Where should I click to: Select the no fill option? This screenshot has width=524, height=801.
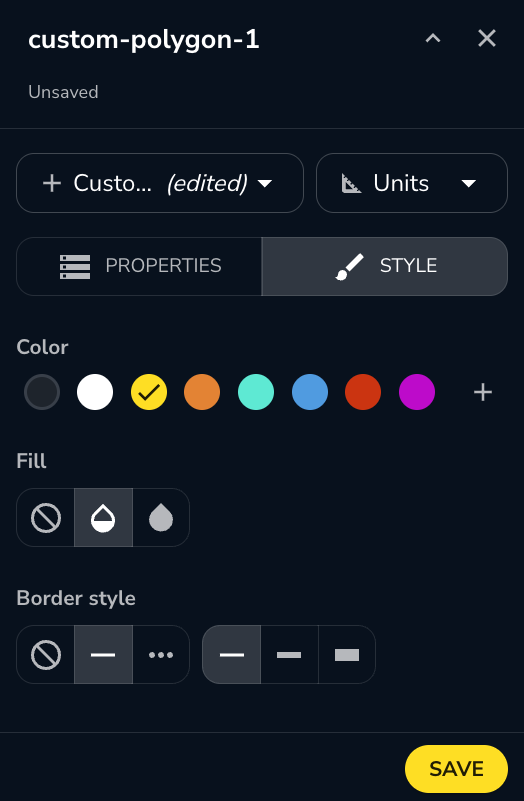click(x=45, y=517)
